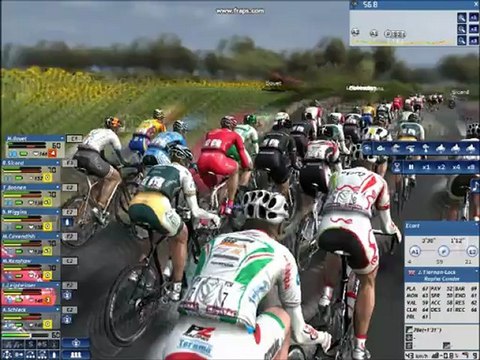The height and width of the screenshot is (360, 480).
Task: Click T.Boonen's yellow order icon
Action: pos(48,202)
